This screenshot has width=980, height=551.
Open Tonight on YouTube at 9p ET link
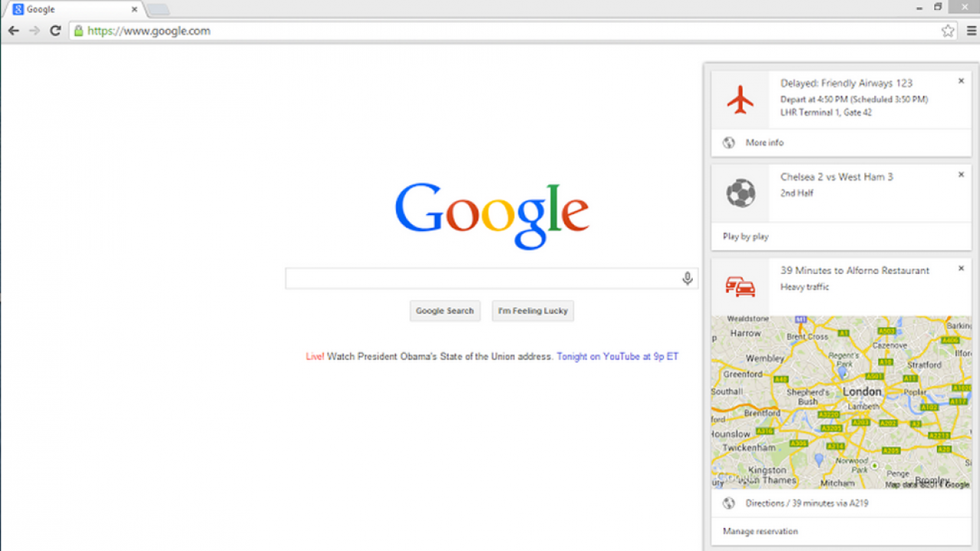pyautogui.click(x=618, y=357)
